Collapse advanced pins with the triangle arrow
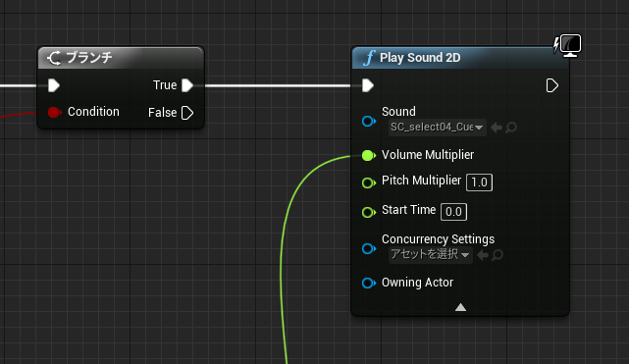 click(460, 307)
